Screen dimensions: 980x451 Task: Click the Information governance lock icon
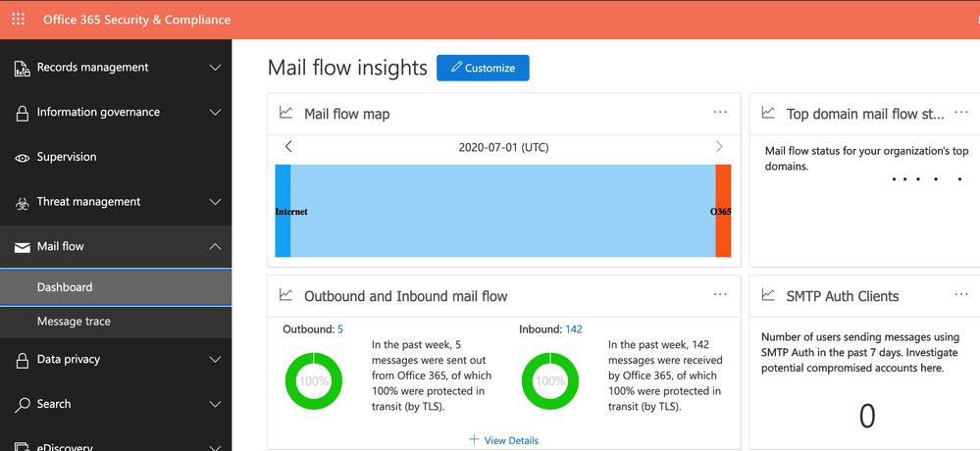[22, 113]
